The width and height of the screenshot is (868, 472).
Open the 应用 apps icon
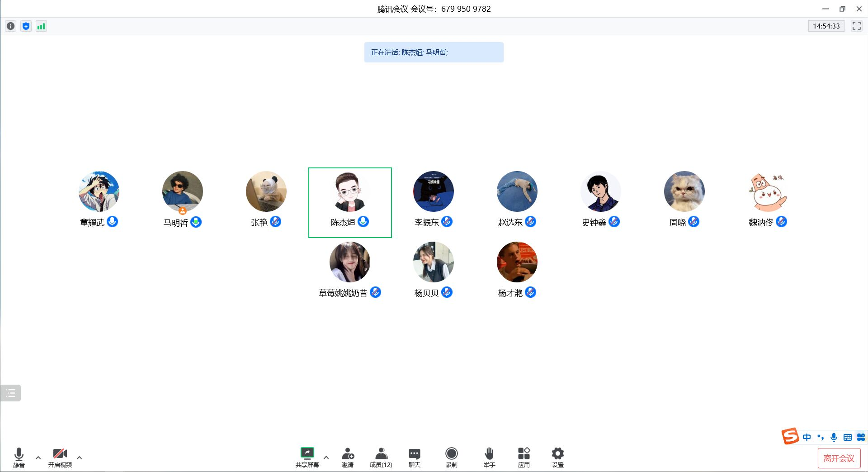pos(524,457)
